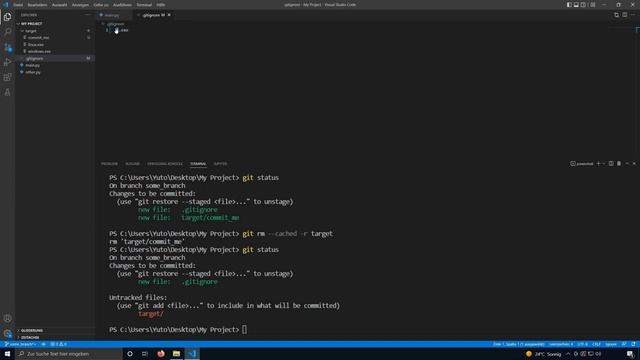Change the CRLF end of line setting
Screen dimensions: 640x360
coord(596,344)
